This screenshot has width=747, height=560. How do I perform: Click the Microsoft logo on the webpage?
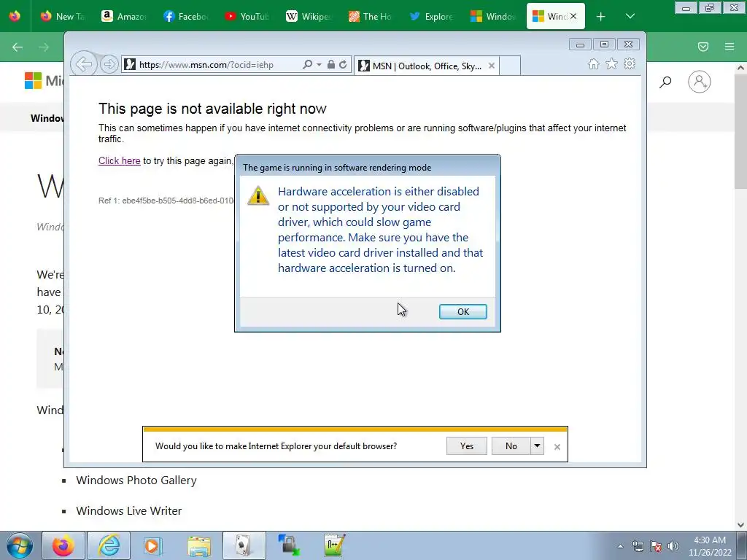coord(44,80)
